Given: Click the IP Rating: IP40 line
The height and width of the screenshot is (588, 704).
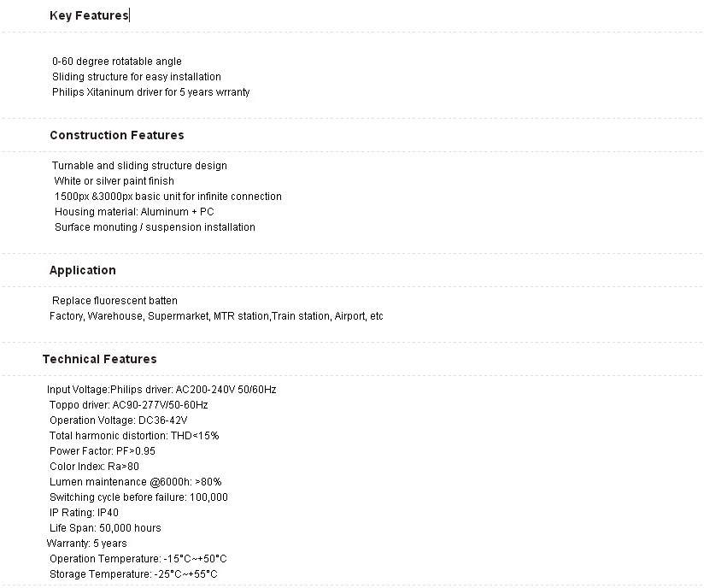Looking at the screenshot, I should [84, 513].
